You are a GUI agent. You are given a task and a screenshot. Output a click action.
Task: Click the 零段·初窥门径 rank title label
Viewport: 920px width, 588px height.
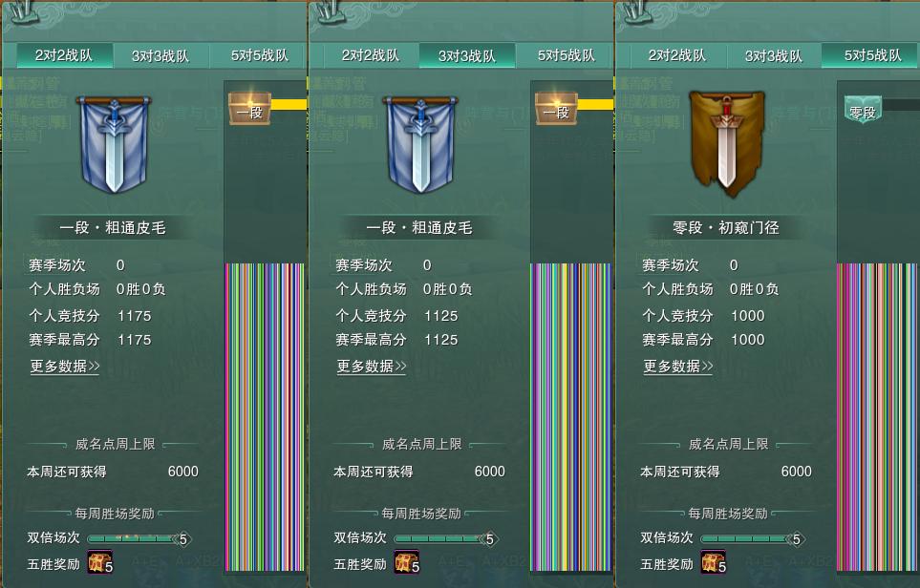[726, 227]
